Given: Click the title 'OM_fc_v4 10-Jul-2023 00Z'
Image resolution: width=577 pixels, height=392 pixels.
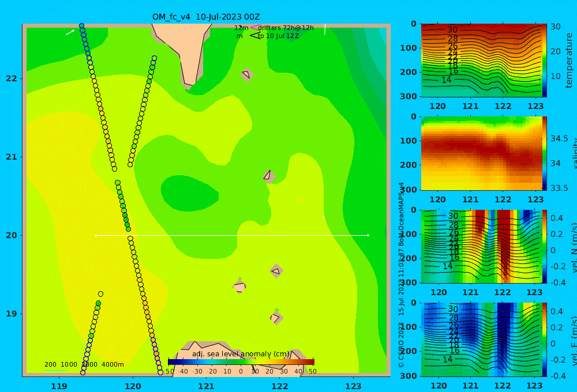Looking at the screenshot, I should click(x=206, y=17).
